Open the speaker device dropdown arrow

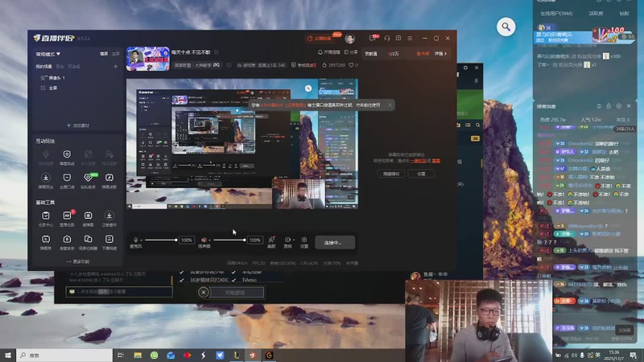pyautogui.click(x=209, y=240)
